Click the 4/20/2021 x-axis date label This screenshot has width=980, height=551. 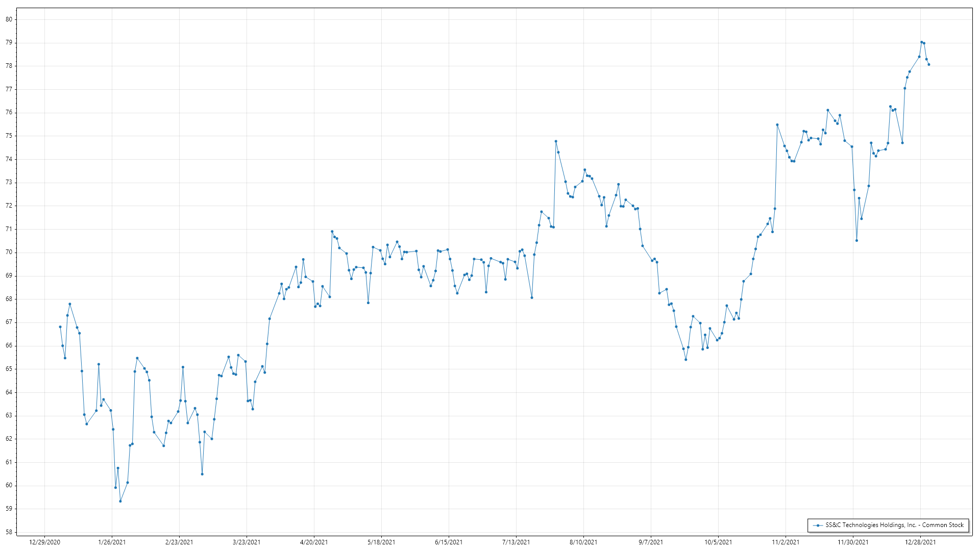tap(314, 542)
